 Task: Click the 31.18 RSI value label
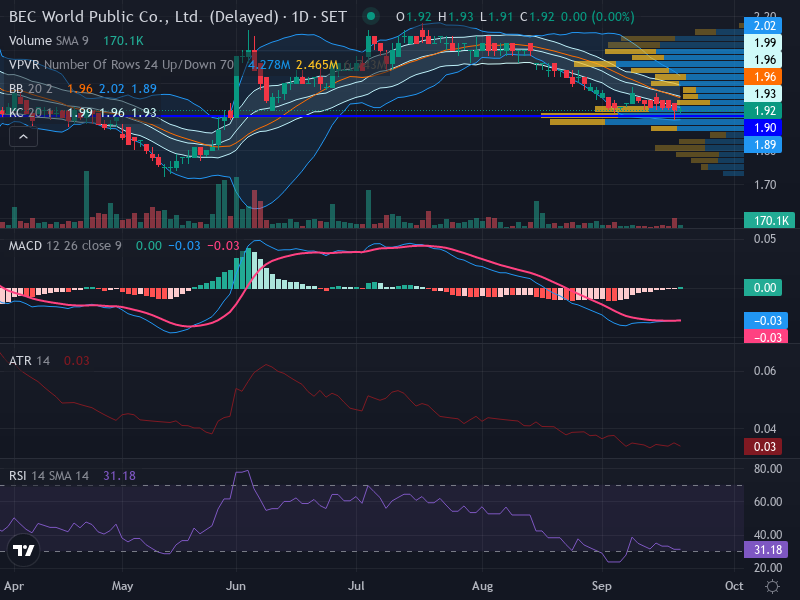(766, 549)
